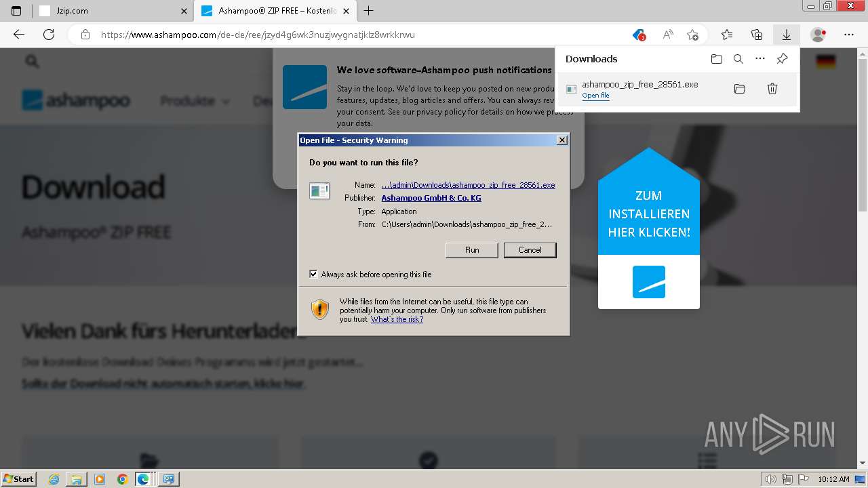Viewport: 868px width, 488px height.
Task: Open File Explorer from the taskbar
Action: pos(77,479)
